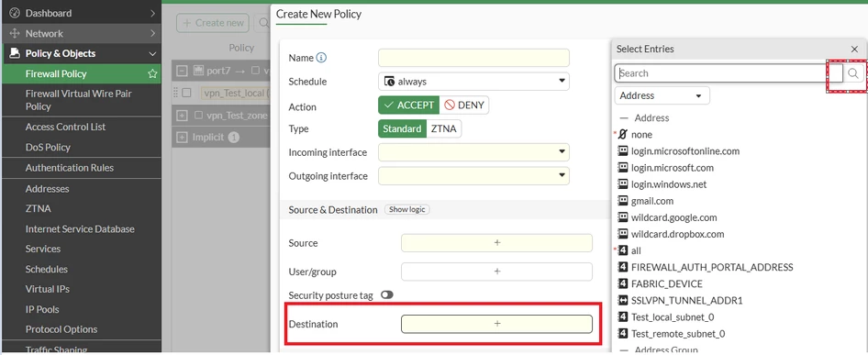Click the drag handle of vpn_Test_local row
This screenshot has height=355, width=868.
[x=176, y=93]
